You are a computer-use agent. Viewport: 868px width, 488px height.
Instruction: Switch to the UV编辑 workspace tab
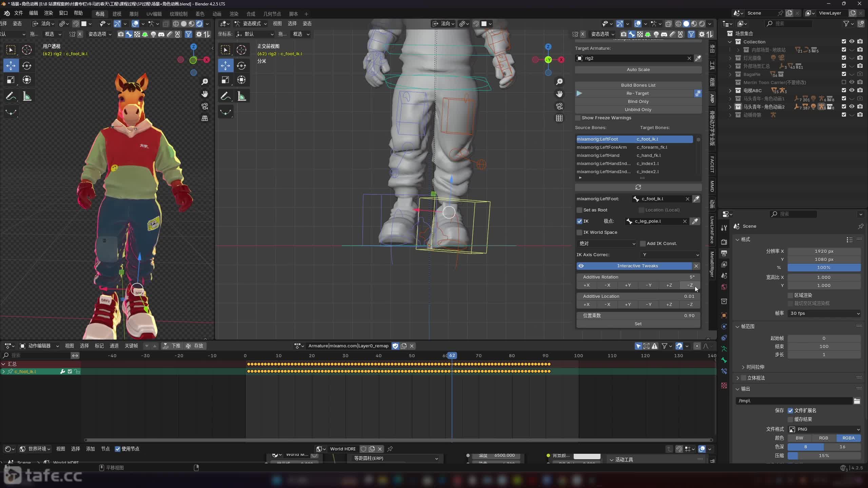click(154, 14)
